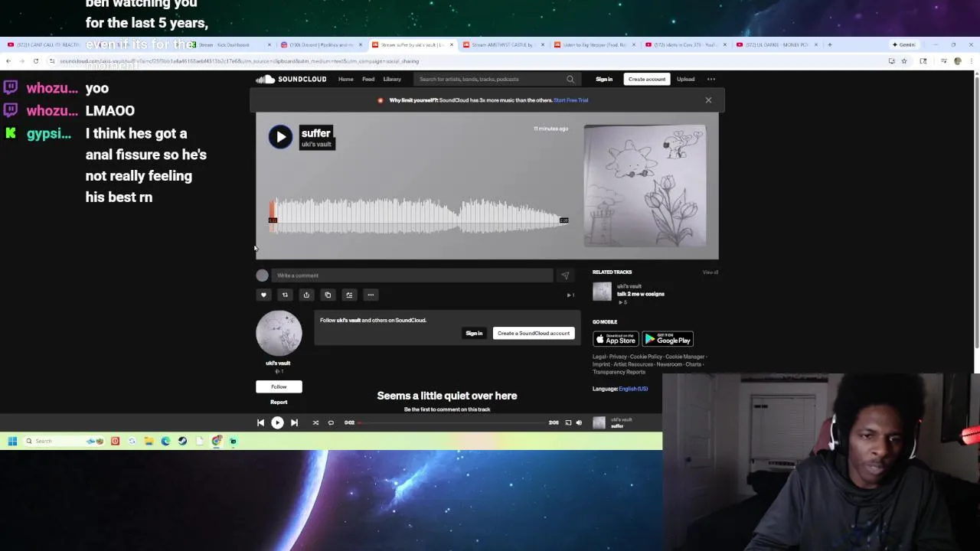Follow the Start Free Trial link
Image resolution: width=980 pixels, height=551 pixels.
pyautogui.click(x=571, y=100)
